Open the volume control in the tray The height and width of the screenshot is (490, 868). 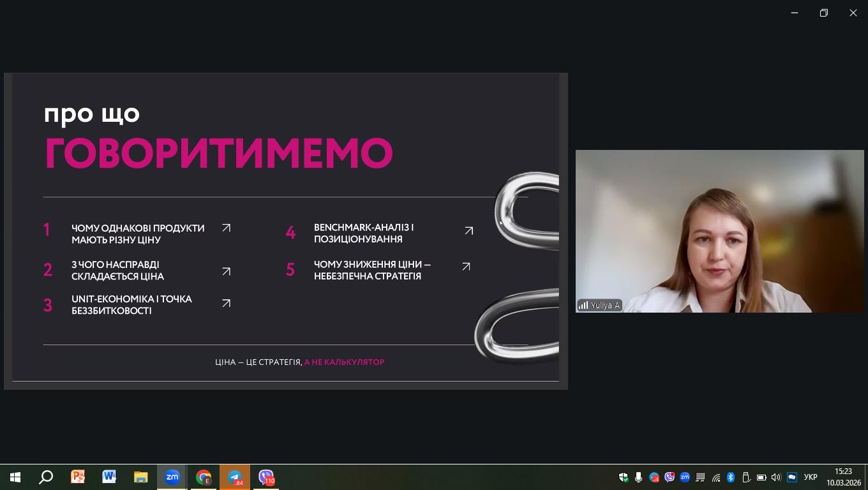[776, 477]
